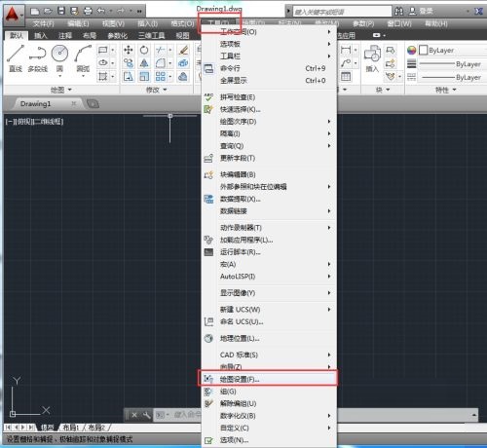Viewport: 487px width, 448px height.
Task: Select the Circle (圆) tool
Action: (59, 54)
